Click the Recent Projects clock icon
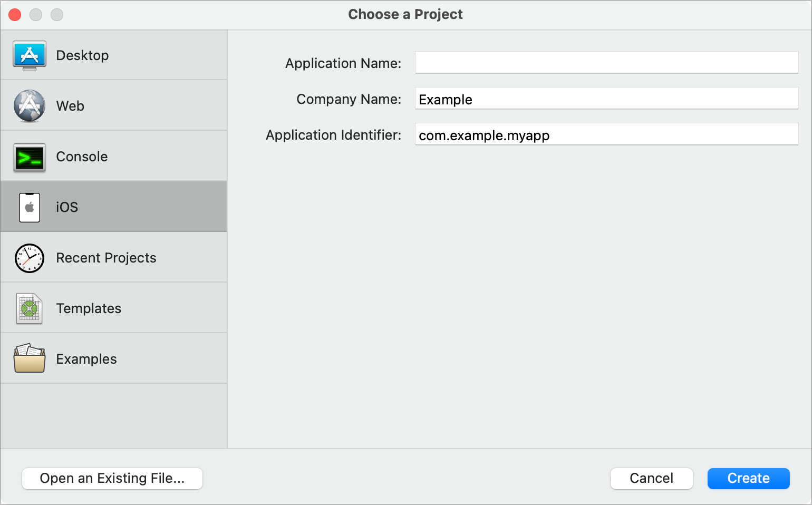Viewport: 812px width, 505px height. pos(30,258)
